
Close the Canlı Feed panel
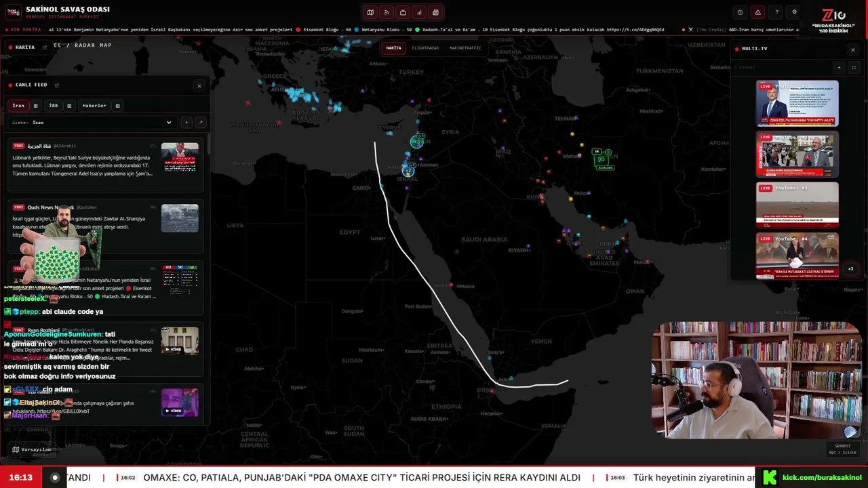tap(199, 86)
